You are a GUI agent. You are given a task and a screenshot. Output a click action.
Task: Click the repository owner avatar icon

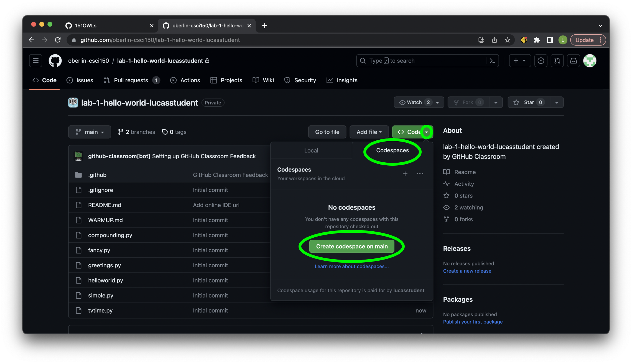tap(73, 102)
